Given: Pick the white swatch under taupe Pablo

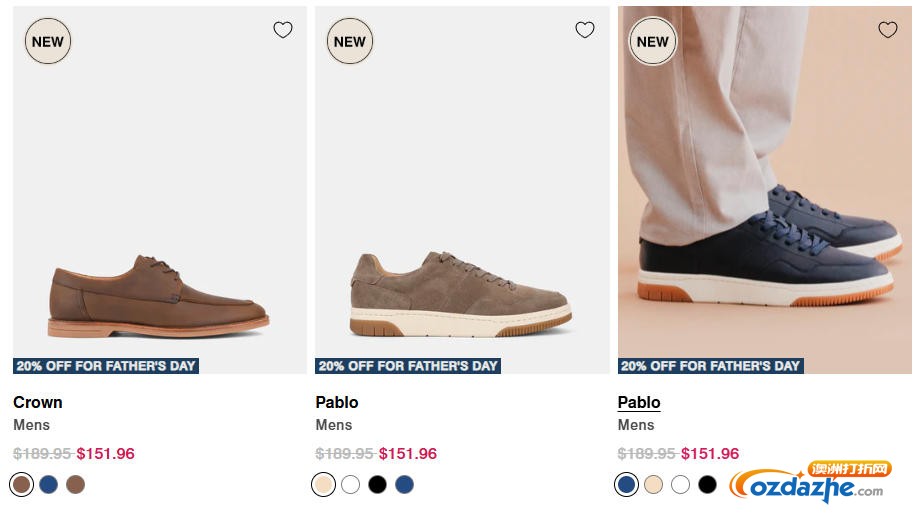Looking at the screenshot, I should pyautogui.click(x=350, y=485).
